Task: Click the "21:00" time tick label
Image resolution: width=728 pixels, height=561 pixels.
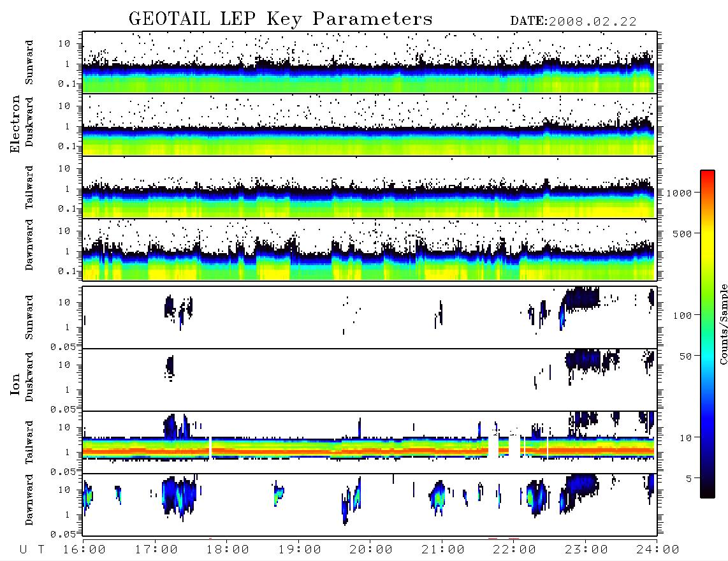Action: [444, 550]
